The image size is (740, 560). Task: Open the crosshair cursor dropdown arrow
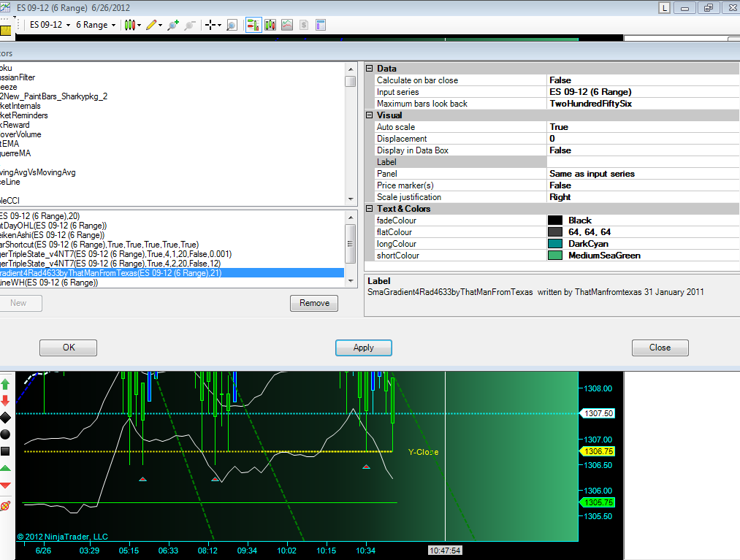click(x=219, y=26)
